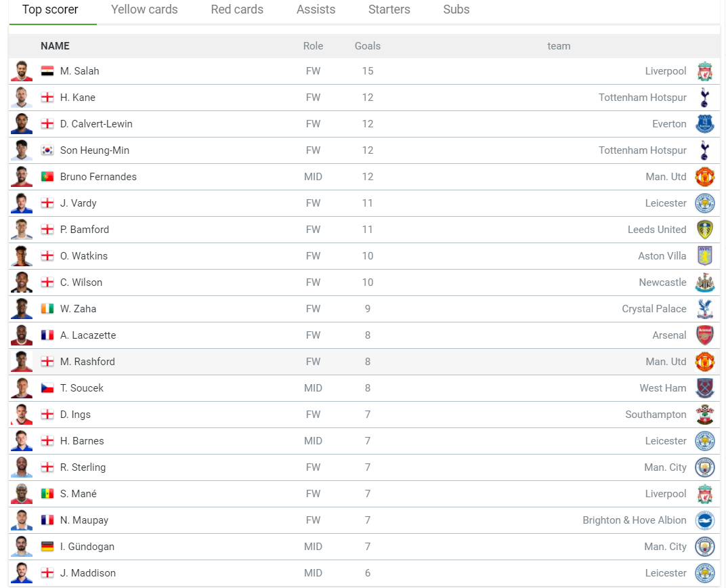726x588 pixels.
Task: Click the Liverpool crest in M. Salah's row
Action: (x=705, y=71)
